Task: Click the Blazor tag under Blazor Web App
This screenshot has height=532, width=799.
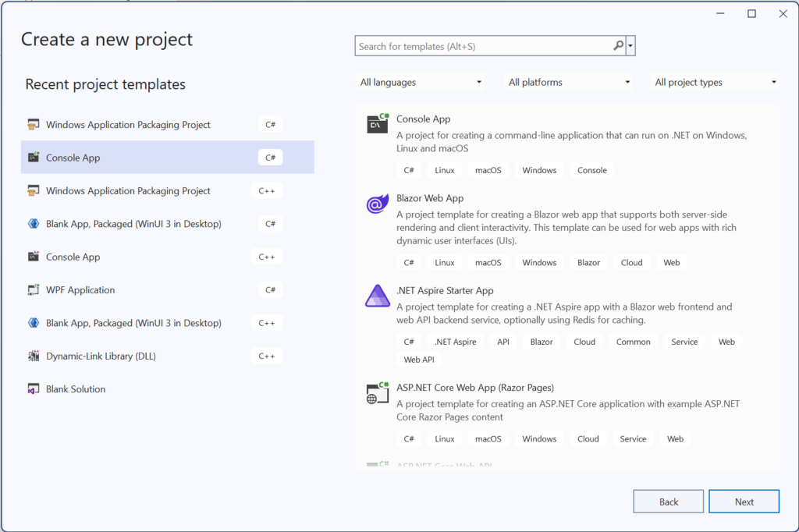Action: pyautogui.click(x=588, y=262)
